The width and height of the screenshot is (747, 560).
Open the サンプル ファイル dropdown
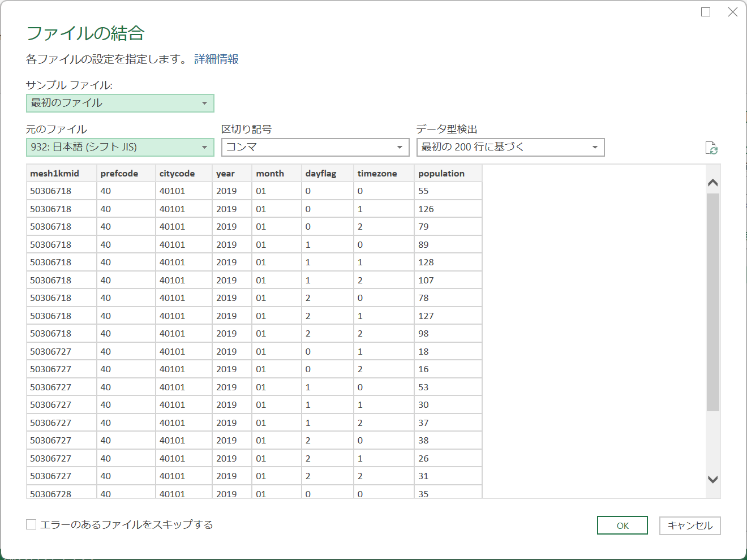120,103
